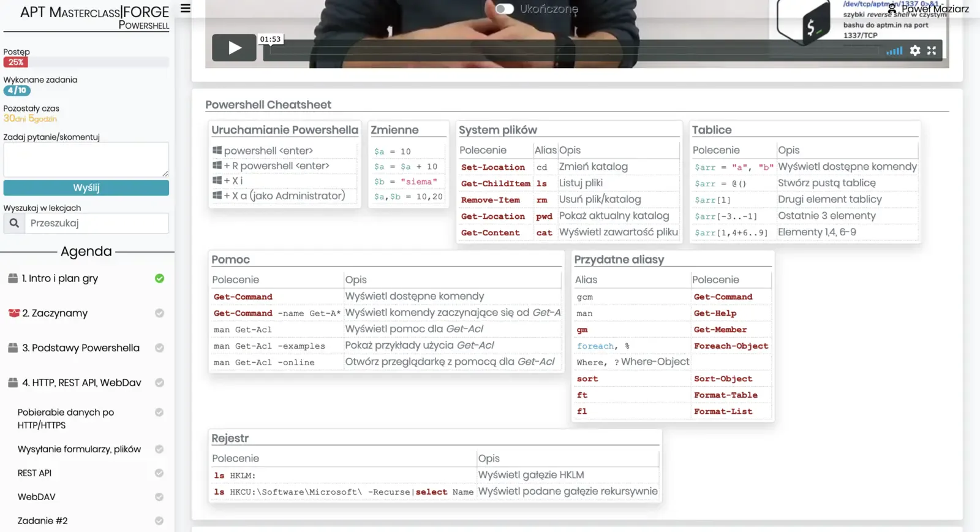This screenshot has height=532, width=980.
Task: Open the WebDAV lesson
Action: coord(36,497)
